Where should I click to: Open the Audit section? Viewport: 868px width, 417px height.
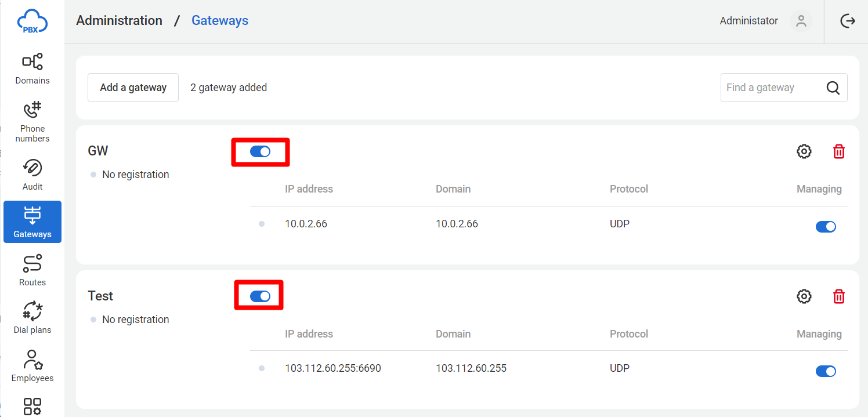pyautogui.click(x=32, y=175)
